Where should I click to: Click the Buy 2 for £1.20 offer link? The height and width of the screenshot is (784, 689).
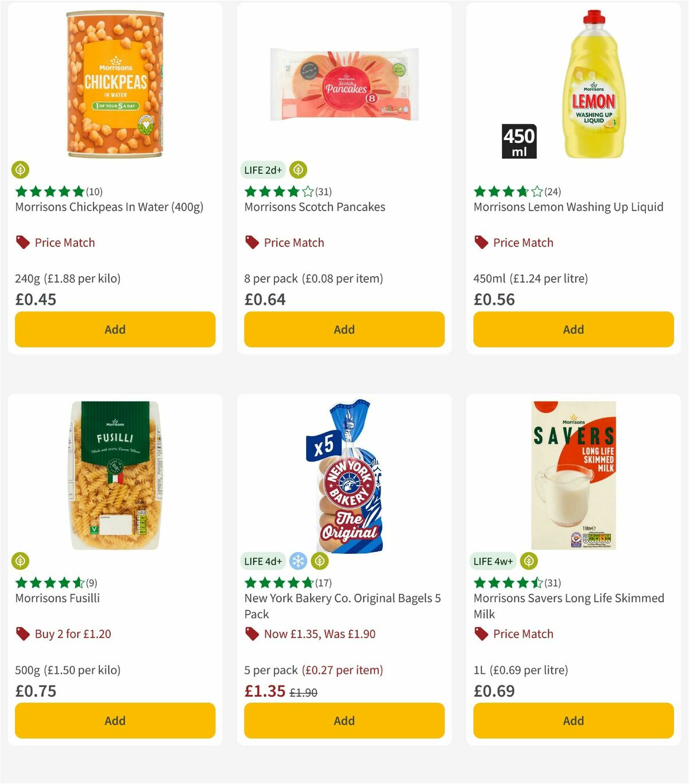[73, 634]
